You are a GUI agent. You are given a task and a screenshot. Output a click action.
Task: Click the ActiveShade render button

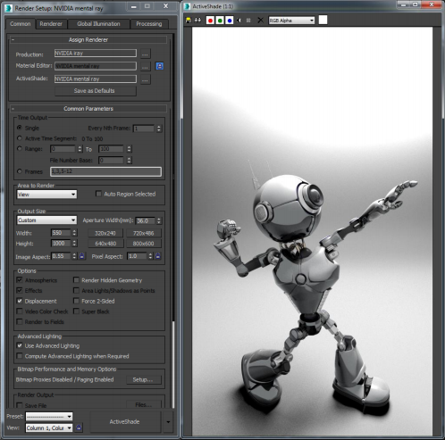tap(125, 422)
